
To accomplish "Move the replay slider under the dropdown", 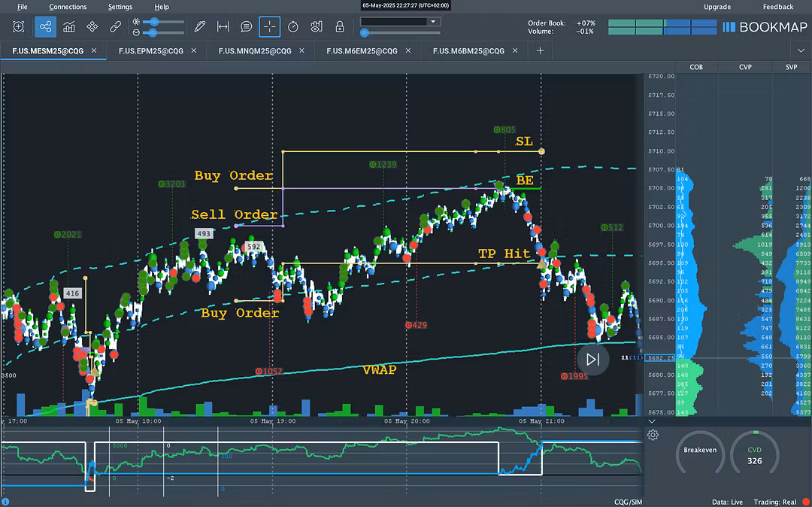I will (x=400, y=32).
